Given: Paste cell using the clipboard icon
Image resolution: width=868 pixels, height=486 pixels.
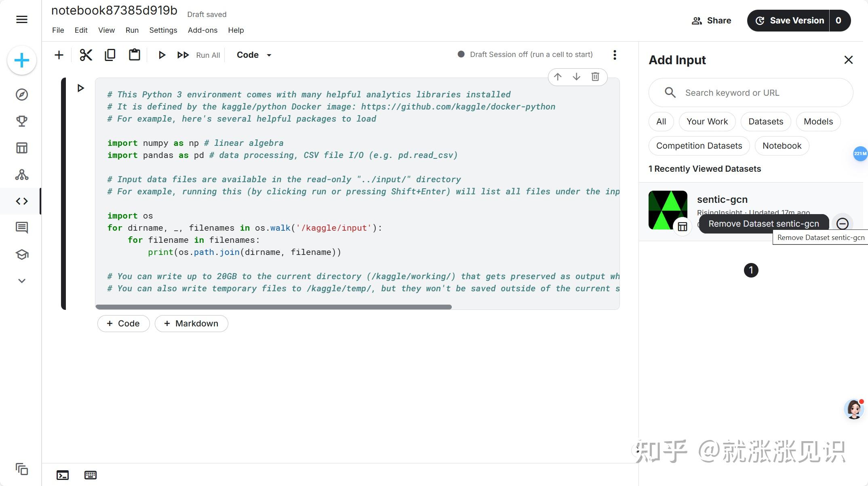Looking at the screenshot, I should (134, 55).
